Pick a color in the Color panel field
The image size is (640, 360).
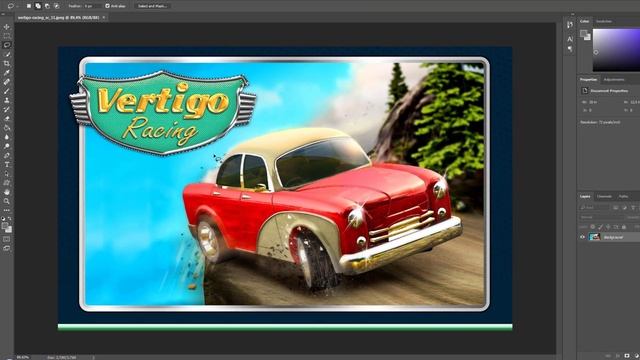616,50
